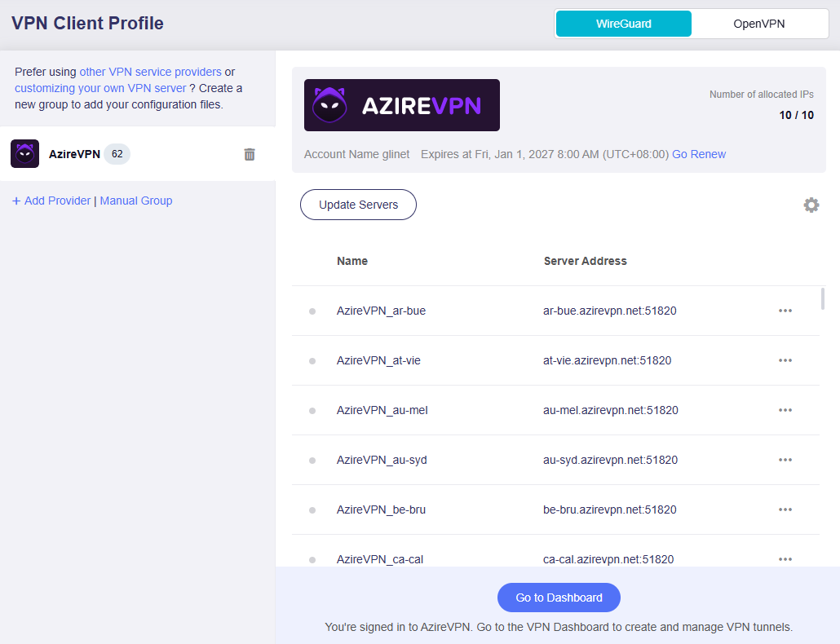Screen dimensions: 840x644
Task: Click address au-mel.azirevpn.net:51820
Action: click(x=611, y=411)
